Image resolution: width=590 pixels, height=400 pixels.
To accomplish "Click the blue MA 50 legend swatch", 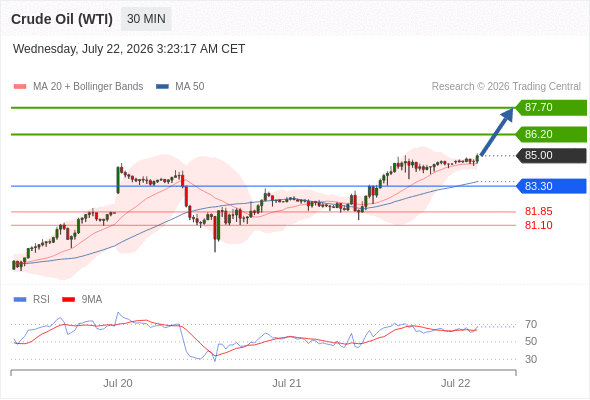I will pyautogui.click(x=162, y=87).
